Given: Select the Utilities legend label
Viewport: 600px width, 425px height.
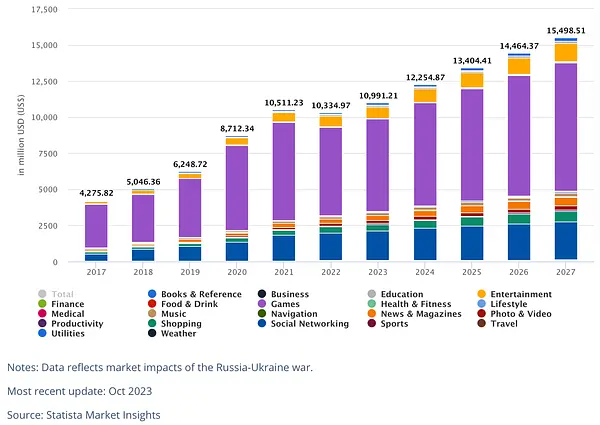Looking at the screenshot, I should pos(68,334).
